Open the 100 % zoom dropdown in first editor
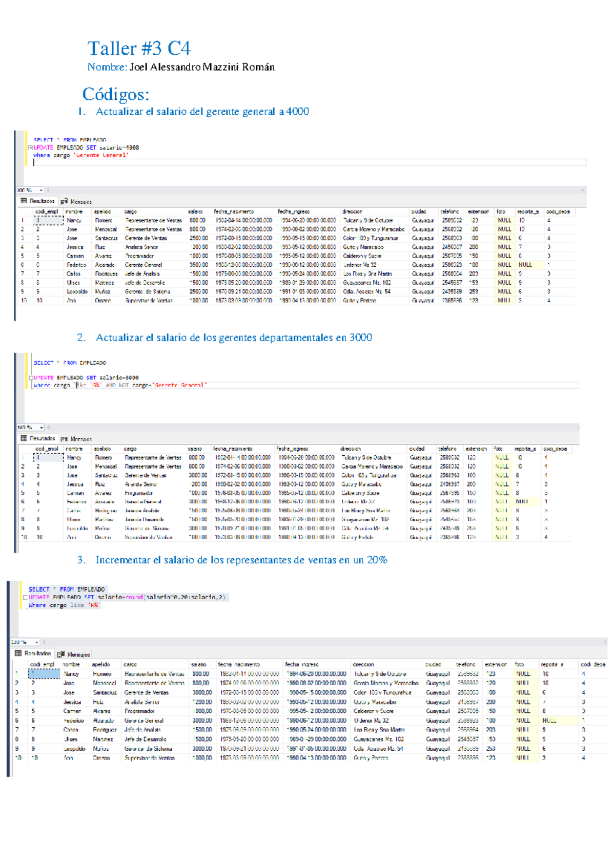 point(41,190)
